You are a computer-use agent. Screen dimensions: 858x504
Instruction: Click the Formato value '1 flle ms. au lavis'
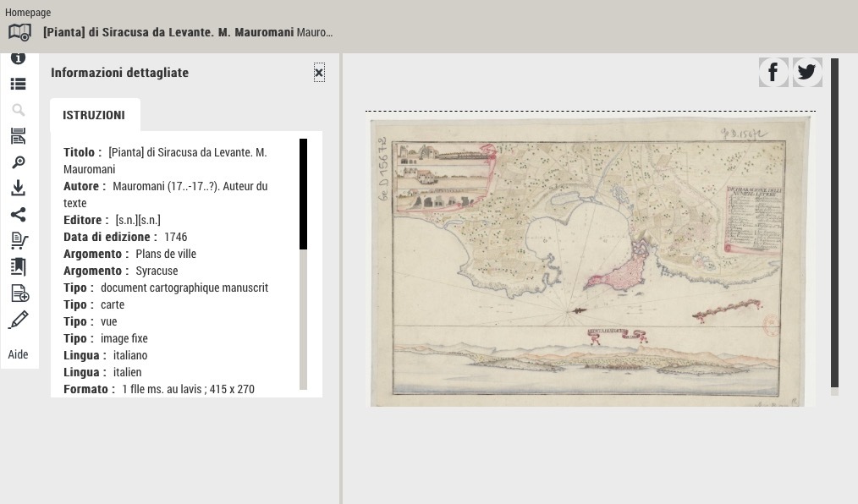[x=162, y=390]
